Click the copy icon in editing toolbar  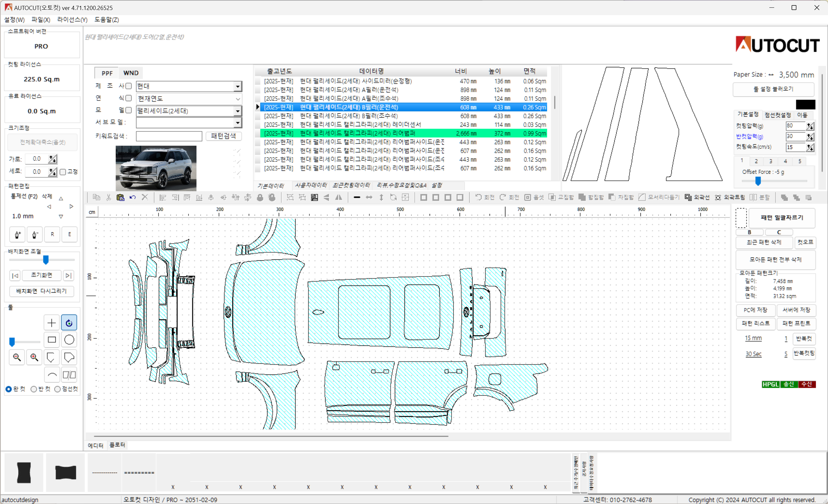coord(96,197)
